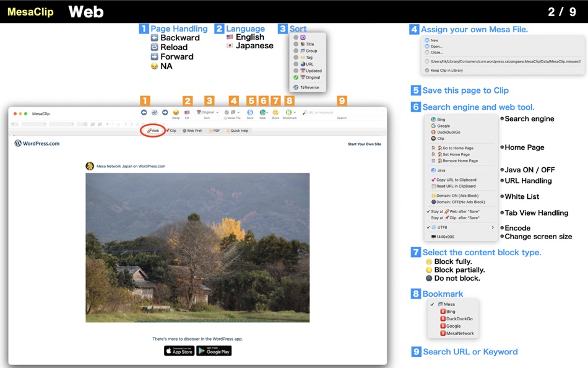Reload the page with toolbar Reload icon
This screenshot has height=368, width=588.
pyautogui.click(x=155, y=112)
